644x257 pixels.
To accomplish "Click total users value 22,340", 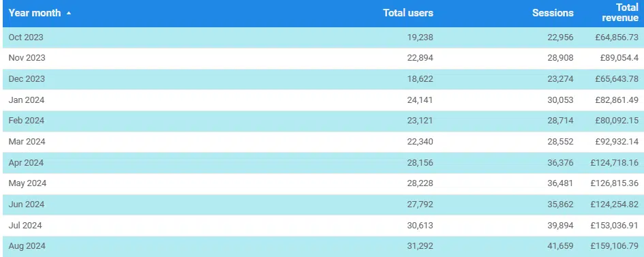I will point(420,142).
